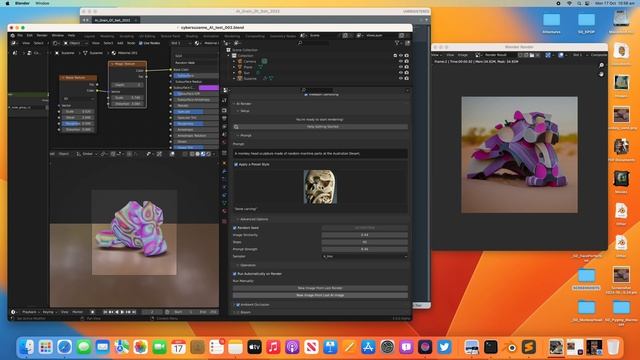The height and width of the screenshot is (360, 640).
Task: Open the Music app from the Dock
Action: tap(273, 347)
